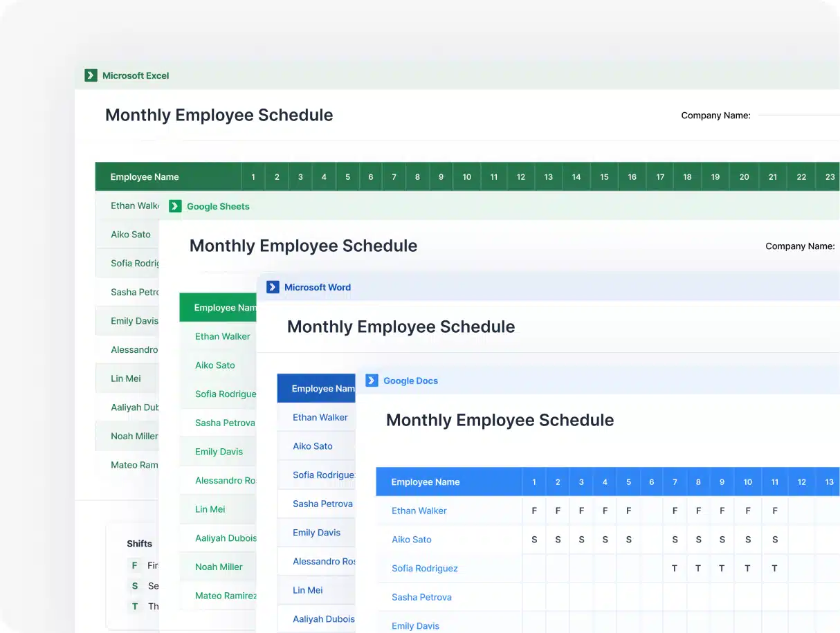The height and width of the screenshot is (633, 840).
Task: Select the day 11 column header in Google Docs
Action: pos(774,482)
